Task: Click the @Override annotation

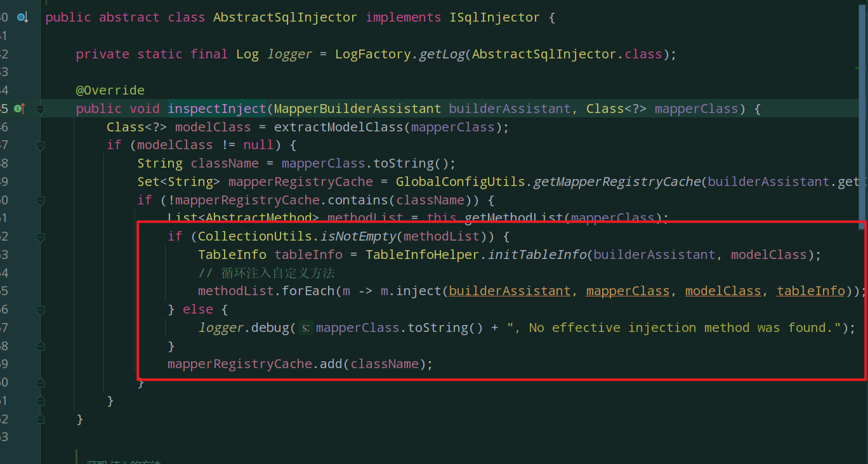Action: pos(110,90)
